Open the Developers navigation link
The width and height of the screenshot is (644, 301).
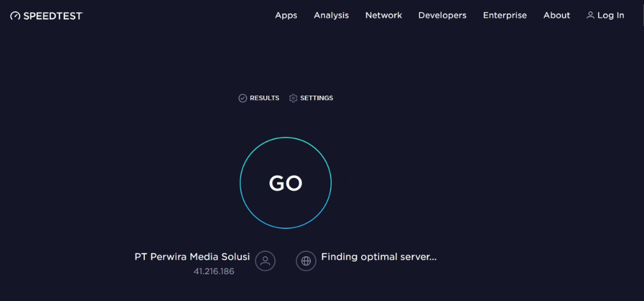pos(442,15)
